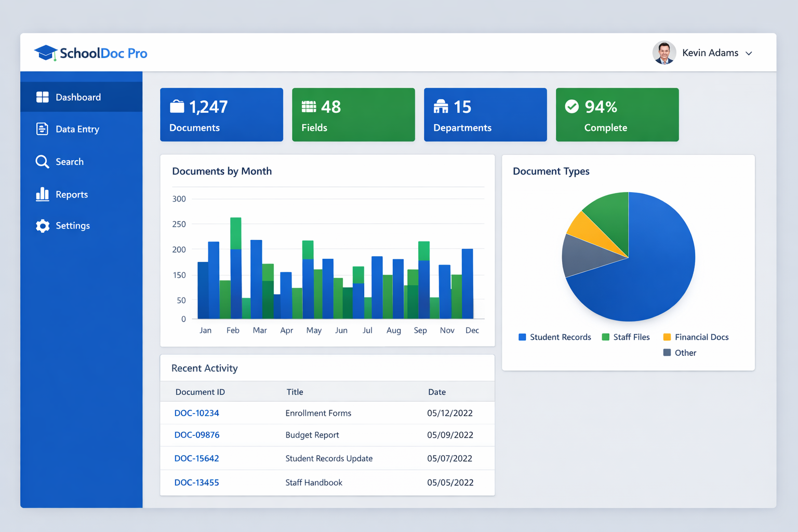Open the Search magnifier icon
Image resolution: width=798 pixels, height=532 pixels.
(42, 162)
